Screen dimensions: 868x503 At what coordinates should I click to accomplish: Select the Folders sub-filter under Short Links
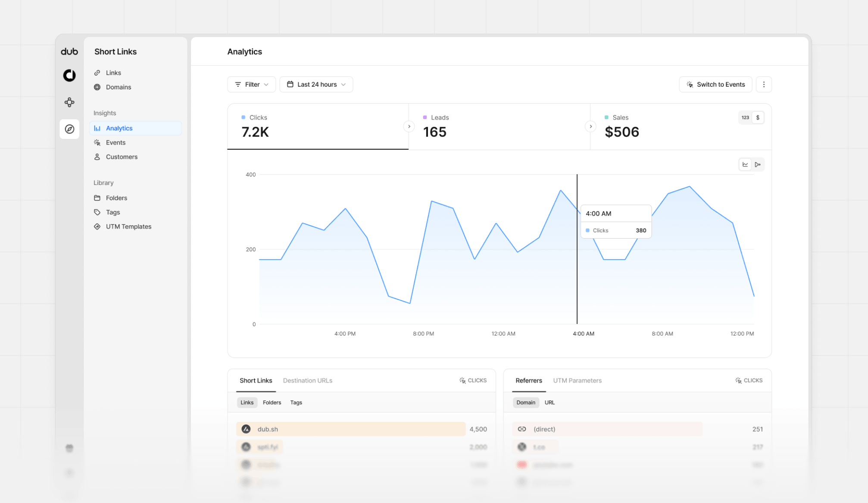272,402
